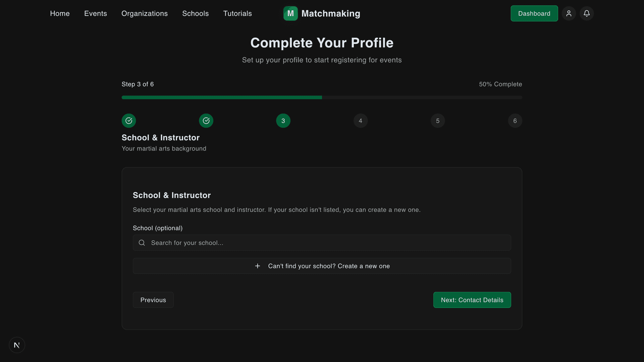
Task: Click the 'Complete Your Profile' heading
Action: click(x=322, y=43)
